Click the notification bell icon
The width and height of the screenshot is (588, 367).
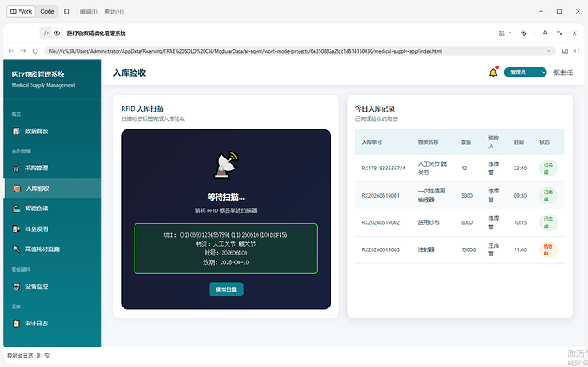[493, 72]
